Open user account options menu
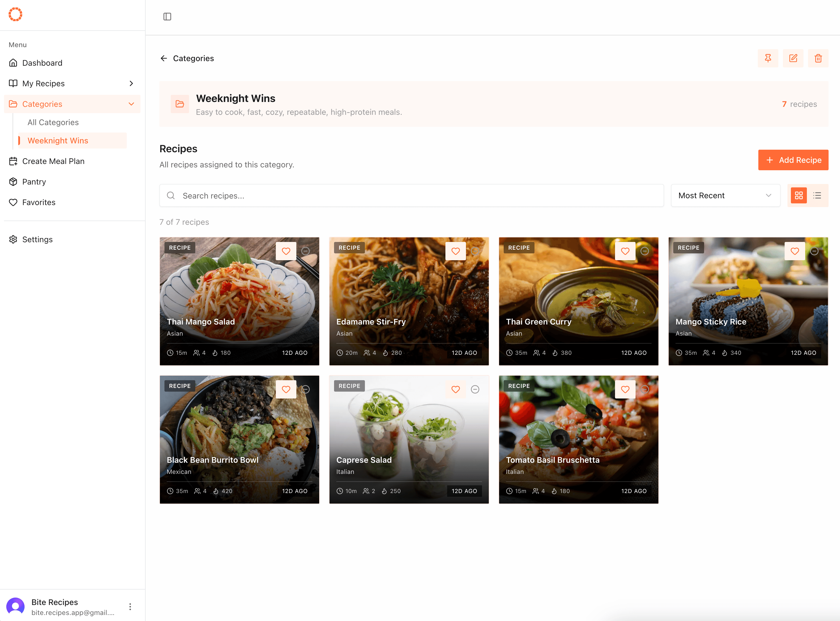This screenshot has width=840, height=621. (130, 607)
